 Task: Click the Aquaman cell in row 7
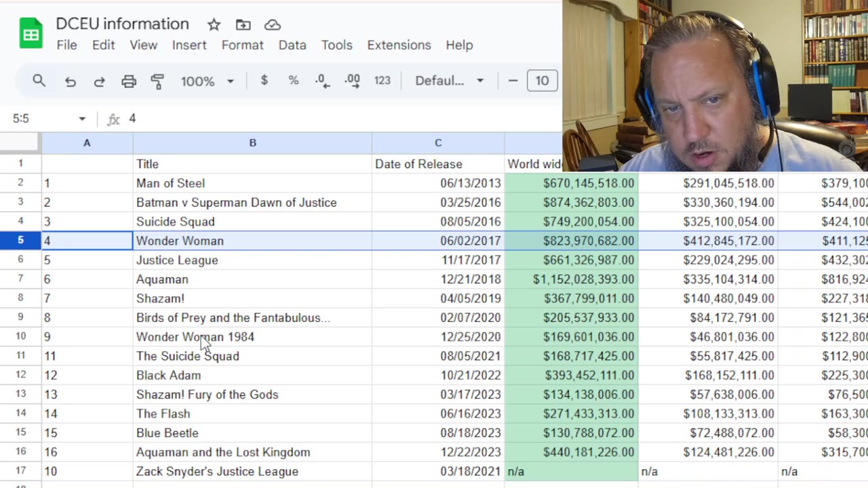click(x=252, y=279)
